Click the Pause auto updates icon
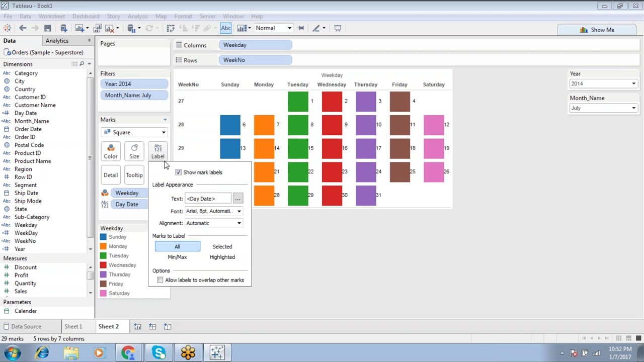Screen dimensions: 644x362 click(131, 28)
